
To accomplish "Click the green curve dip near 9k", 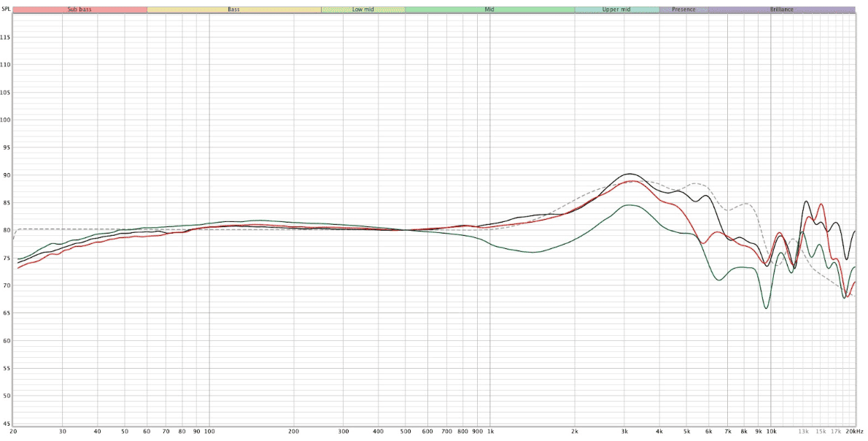I will 767,308.
